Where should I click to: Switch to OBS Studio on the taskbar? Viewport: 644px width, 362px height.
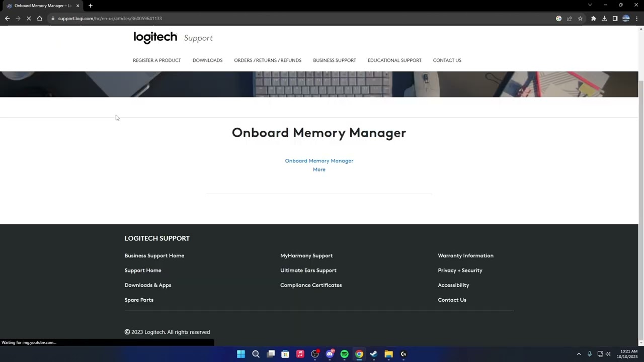pos(315,354)
